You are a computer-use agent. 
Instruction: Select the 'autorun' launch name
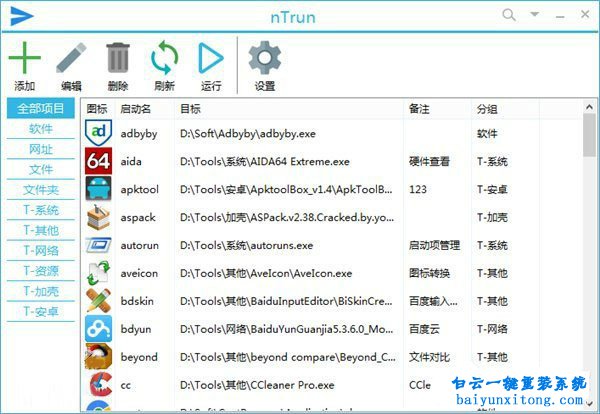click(x=139, y=245)
